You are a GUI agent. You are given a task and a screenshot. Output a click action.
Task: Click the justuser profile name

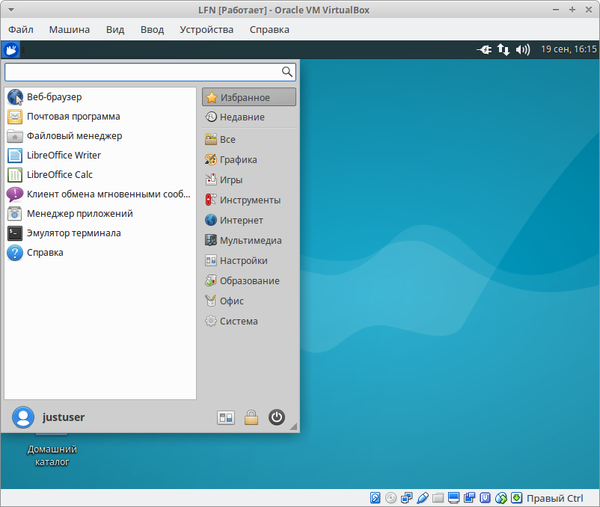[63, 418]
